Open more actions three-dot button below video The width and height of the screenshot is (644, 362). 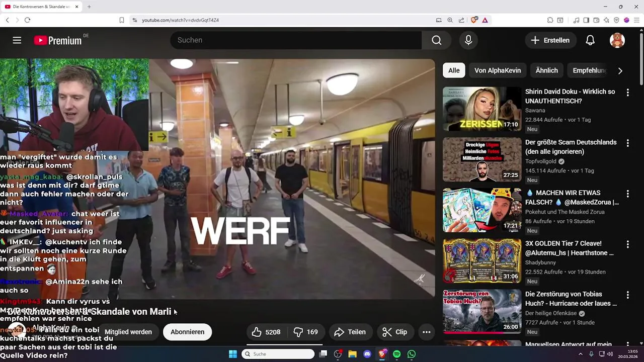click(427, 332)
